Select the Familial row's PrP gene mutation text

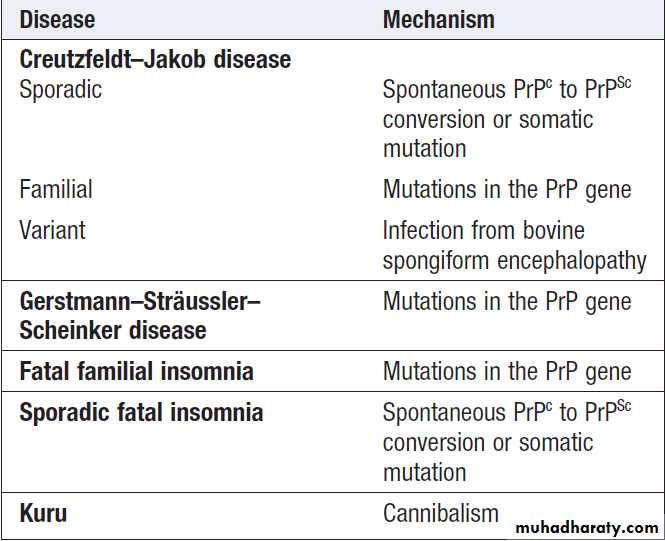[506, 189]
